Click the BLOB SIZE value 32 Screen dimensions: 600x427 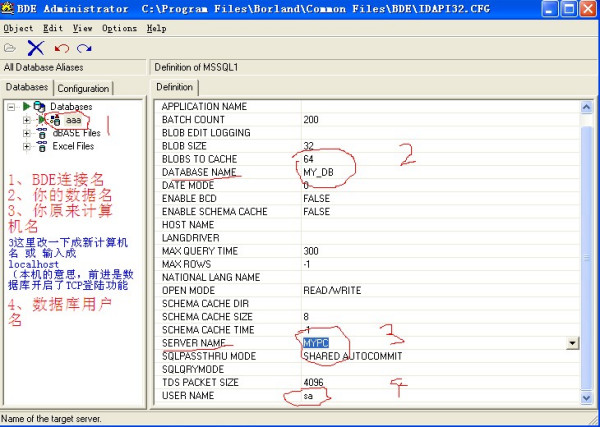point(308,146)
